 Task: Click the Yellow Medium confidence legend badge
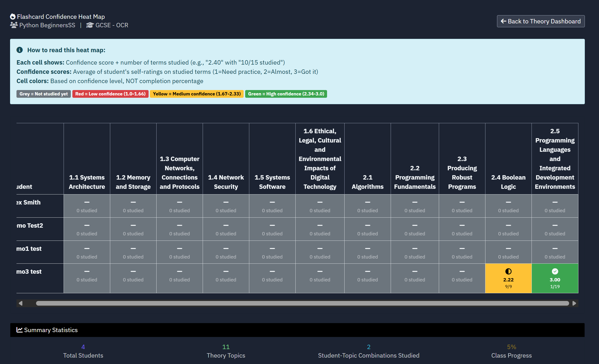click(196, 94)
